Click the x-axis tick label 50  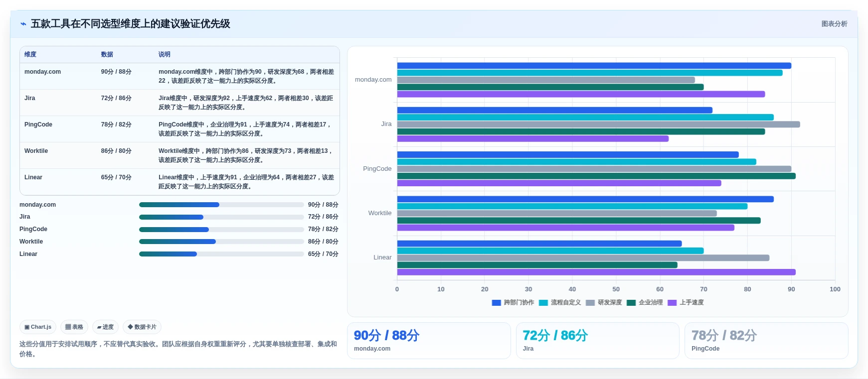point(616,289)
